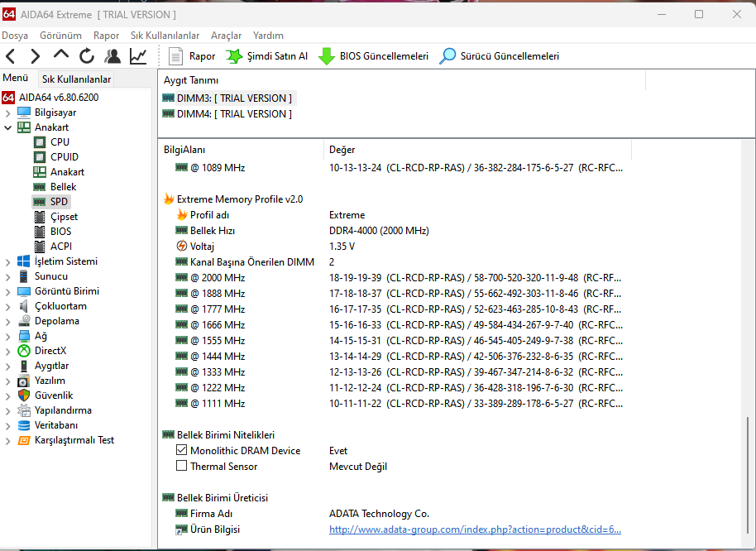
Task: Select Anakart sub-item under Anakart
Action: [x=67, y=172]
